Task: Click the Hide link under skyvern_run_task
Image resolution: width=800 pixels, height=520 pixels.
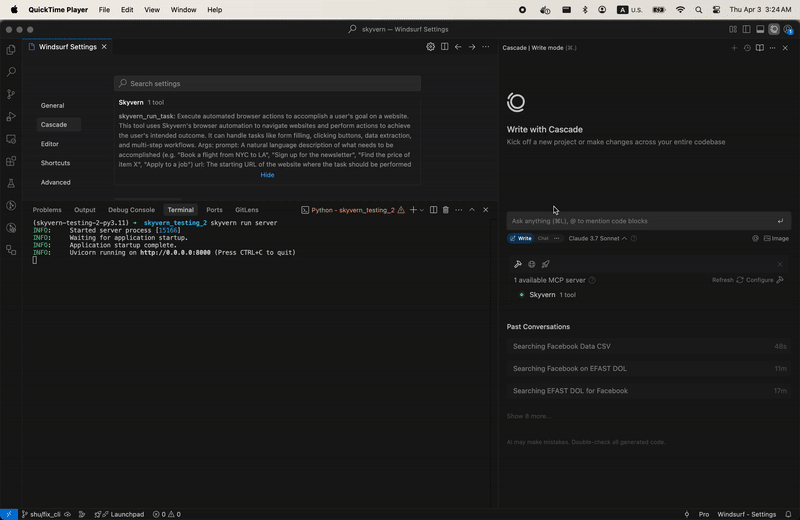Action: tap(267, 175)
